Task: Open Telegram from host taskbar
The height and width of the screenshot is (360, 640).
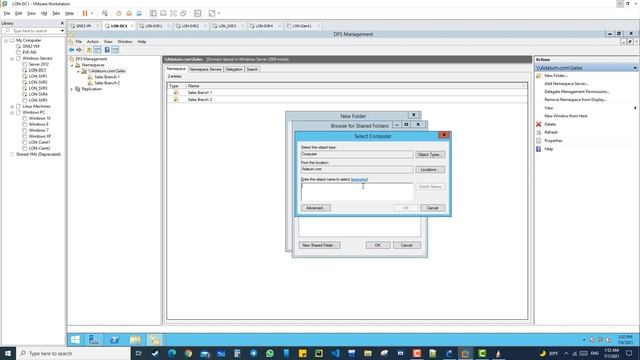Action: (x=253, y=353)
